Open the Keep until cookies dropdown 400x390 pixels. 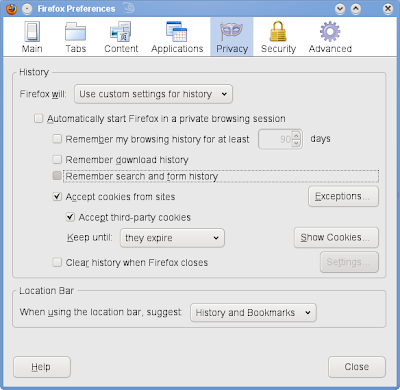[172, 238]
